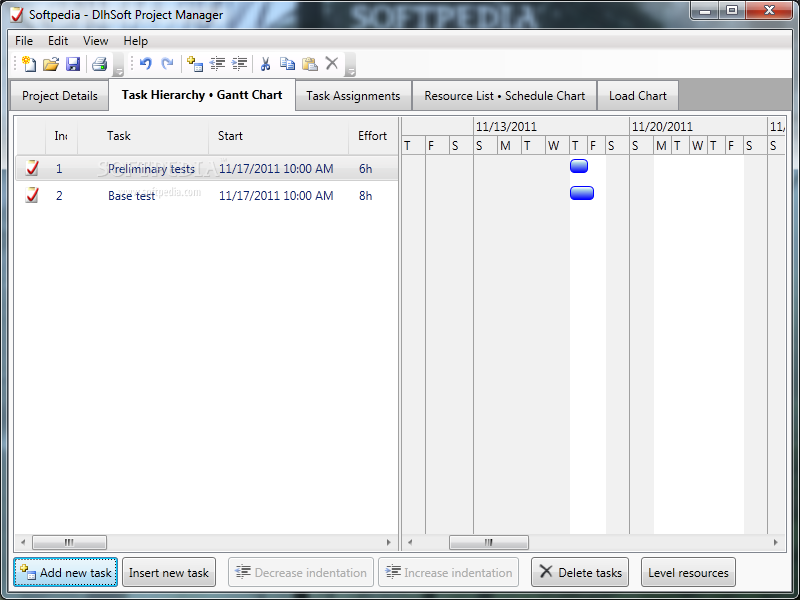The height and width of the screenshot is (600, 800).
Task: Click the Level resources button
Action: pos(688,572)
